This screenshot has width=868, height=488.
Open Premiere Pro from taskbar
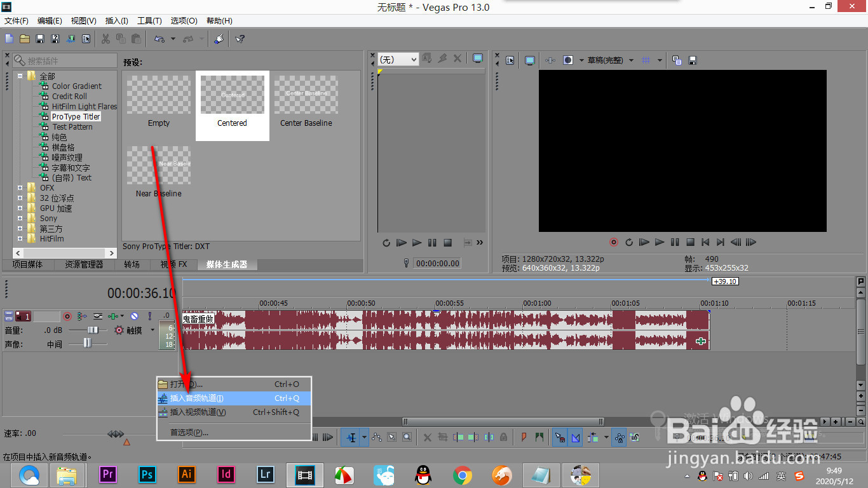point(108,474)
